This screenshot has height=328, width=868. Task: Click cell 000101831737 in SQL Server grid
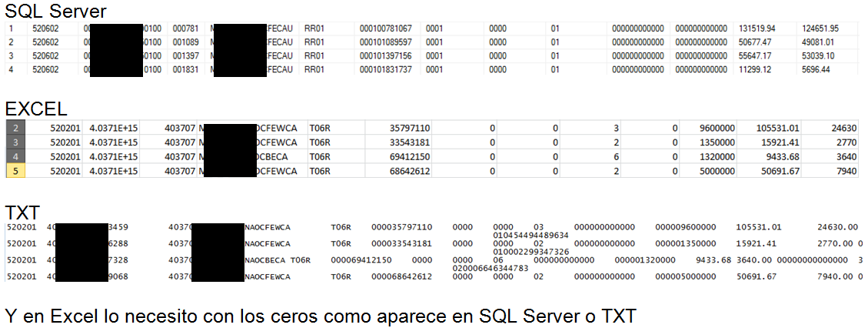386,70
